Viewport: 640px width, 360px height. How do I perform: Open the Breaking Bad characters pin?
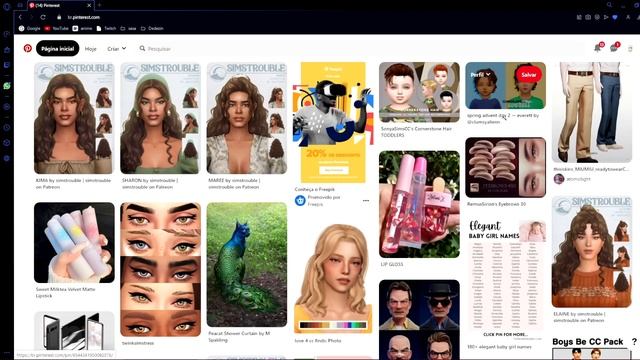tap(419, 320)
